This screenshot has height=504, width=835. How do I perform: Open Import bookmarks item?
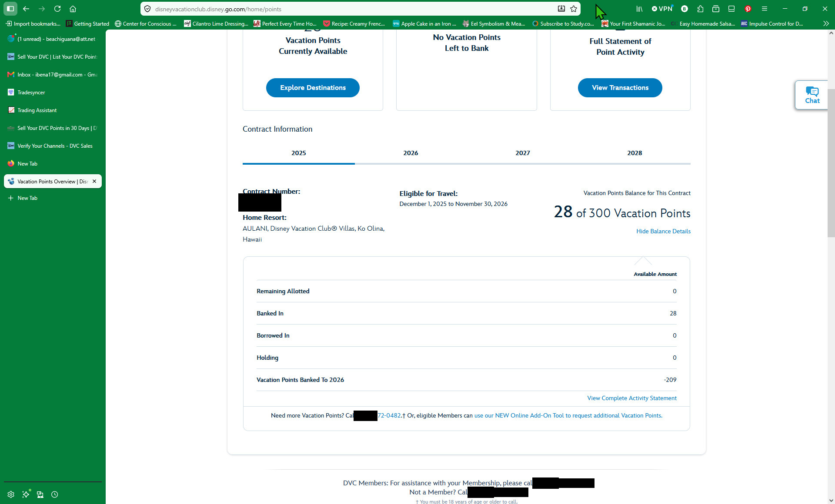[33, 23]
